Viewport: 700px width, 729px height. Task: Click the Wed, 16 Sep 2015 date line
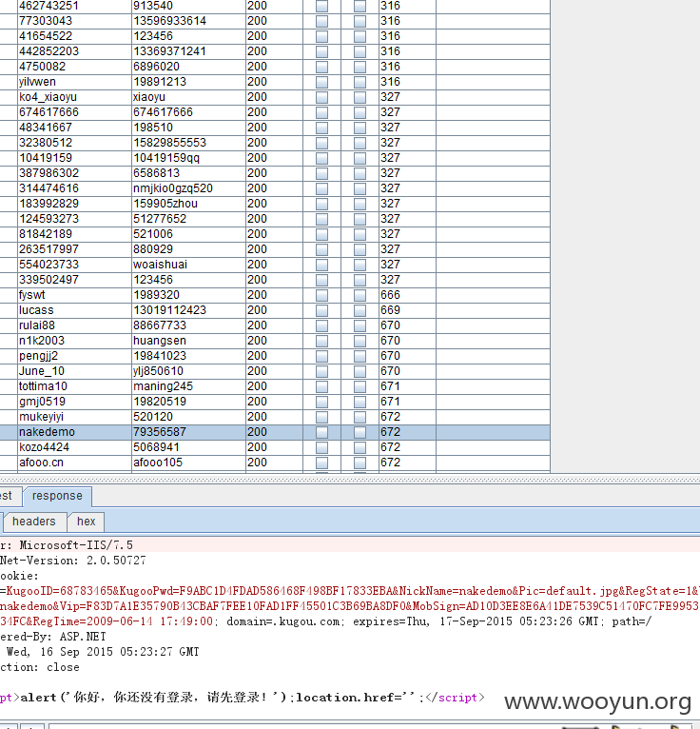pyautogui.click(x=103, y=652)
